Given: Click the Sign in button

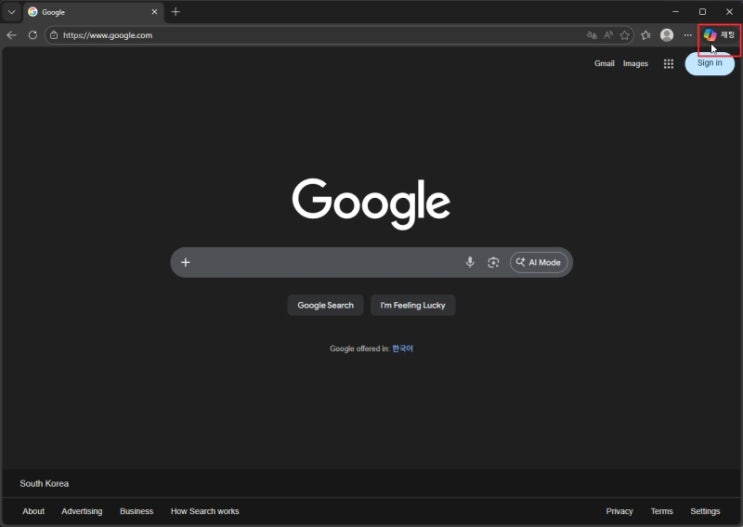Looking at the screenshot, I should click(x=710, y=63).
